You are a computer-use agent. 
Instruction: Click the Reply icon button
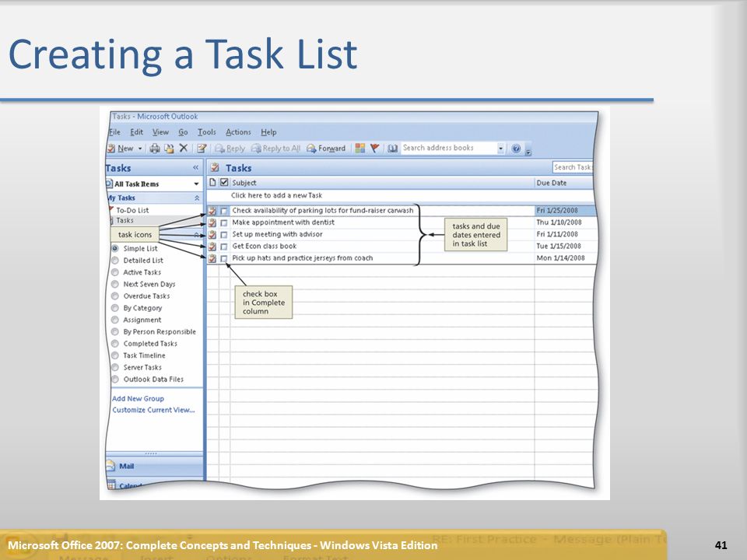tap(230, 149)
